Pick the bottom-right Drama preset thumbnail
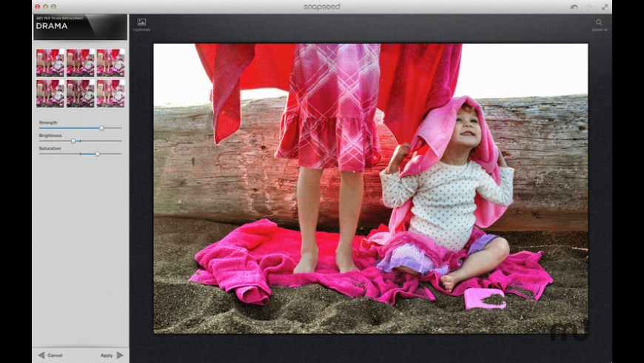The width and height of the screenshot is (644, 363). pos(110,93)
